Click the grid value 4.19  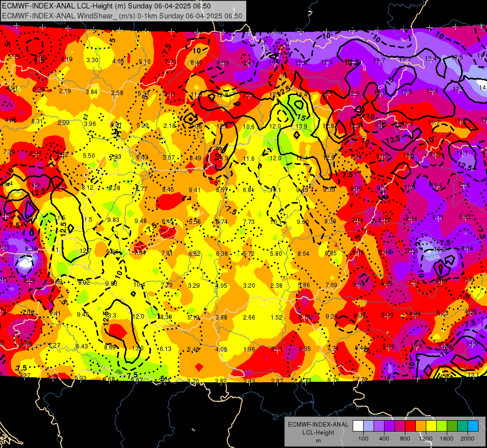point(67,59)
